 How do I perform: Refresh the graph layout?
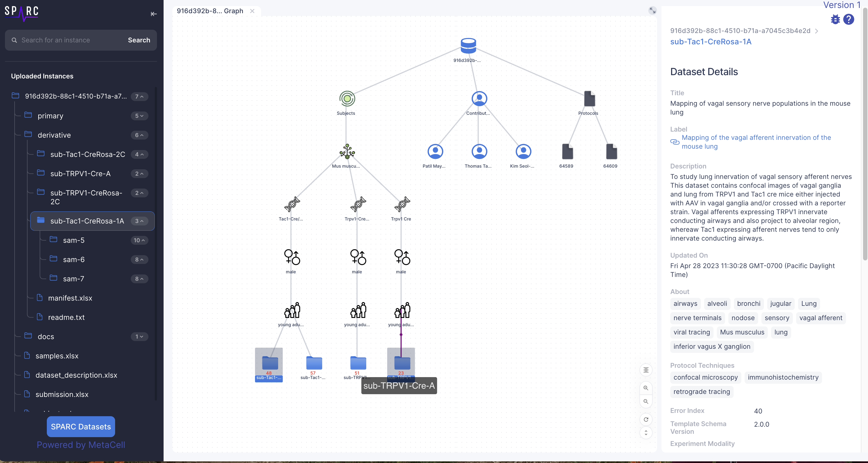pyautogui.click(x=646, y=419)
